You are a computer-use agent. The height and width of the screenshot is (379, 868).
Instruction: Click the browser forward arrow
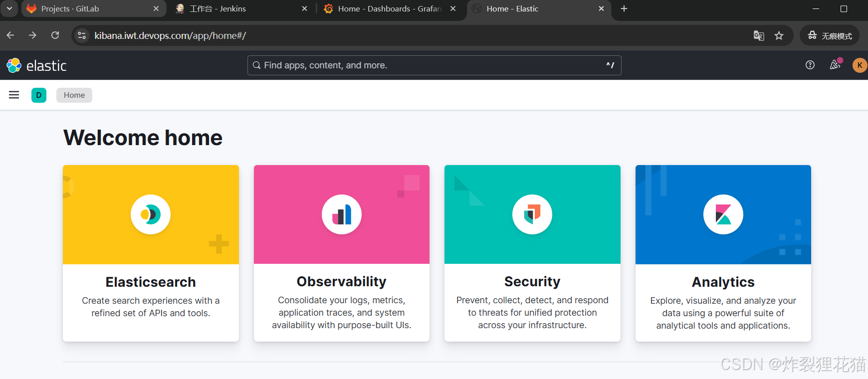[x=32, y=35]
